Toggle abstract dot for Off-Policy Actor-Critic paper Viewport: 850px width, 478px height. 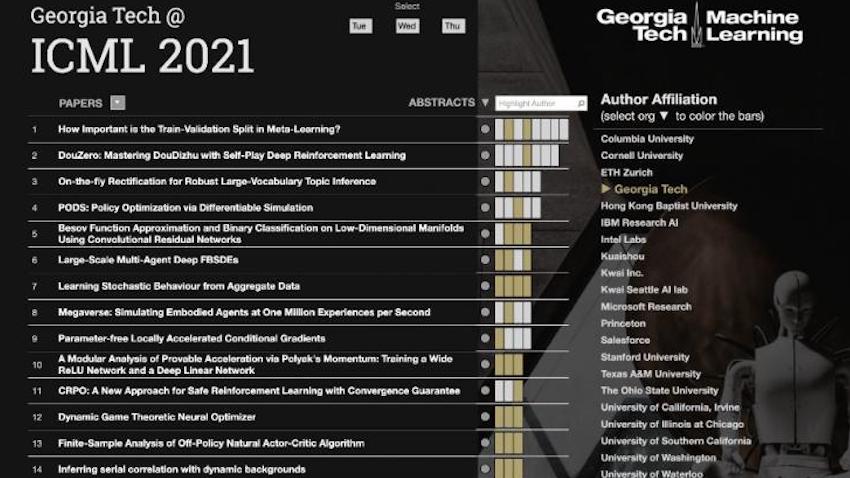pos(485,443)
